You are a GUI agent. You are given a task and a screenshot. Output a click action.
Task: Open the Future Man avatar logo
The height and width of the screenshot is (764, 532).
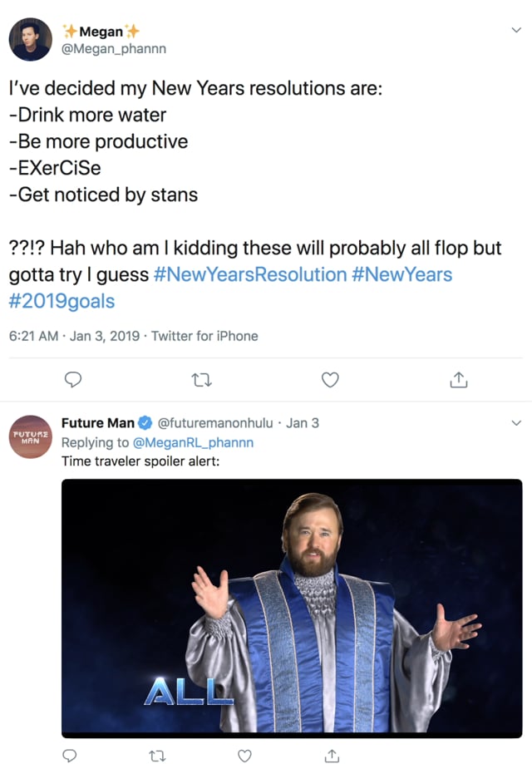click(x=31, y=437)
